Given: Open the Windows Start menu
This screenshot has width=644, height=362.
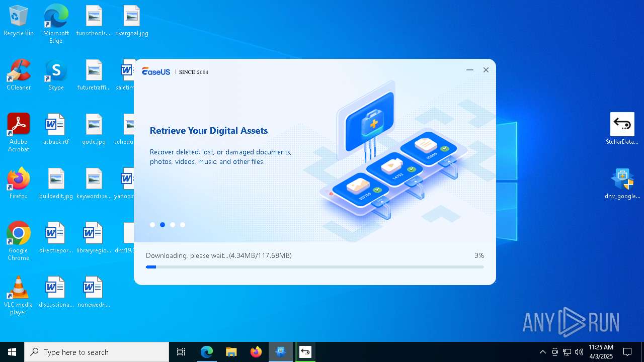Looking at the screenshot, I should coord(12,352).
